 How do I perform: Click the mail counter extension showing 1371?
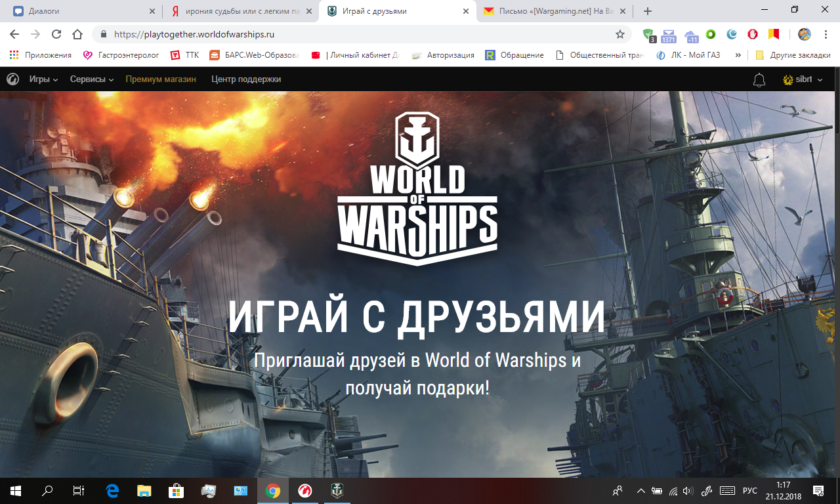(669, 35)
